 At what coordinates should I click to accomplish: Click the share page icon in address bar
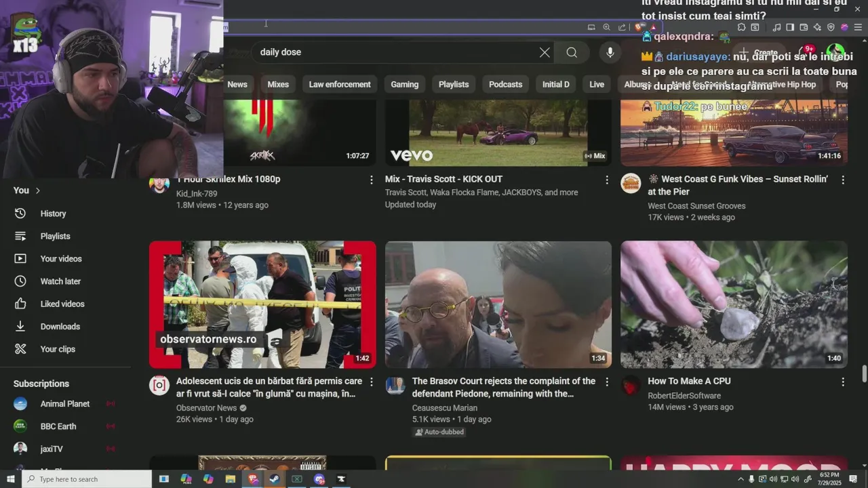[622, 27]
